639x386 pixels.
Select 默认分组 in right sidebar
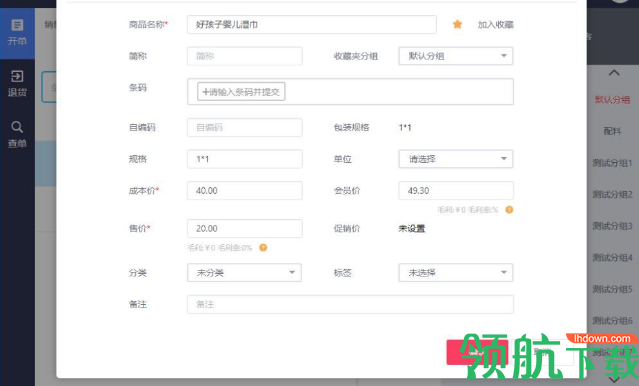pos(613,100)
